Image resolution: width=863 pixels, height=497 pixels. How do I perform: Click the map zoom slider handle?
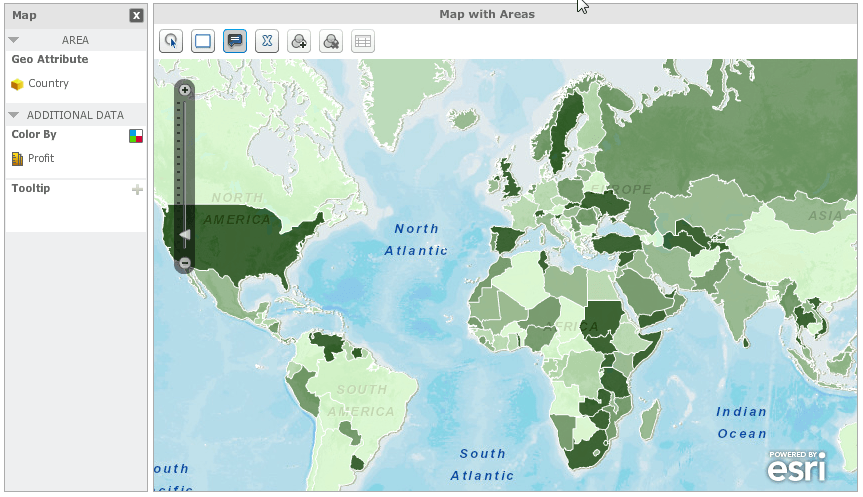(185, 235)
